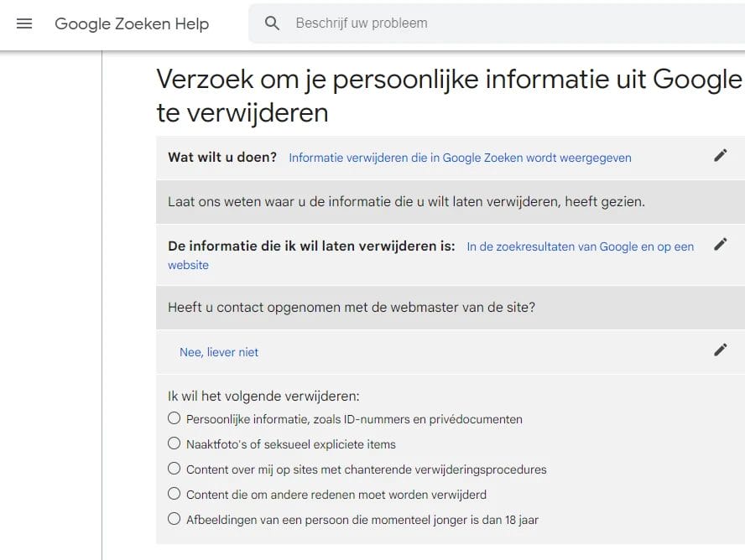This screenshot has height=560, width=745.
Task: Open the hamburger main menu
Action: [x=24, y=23]
